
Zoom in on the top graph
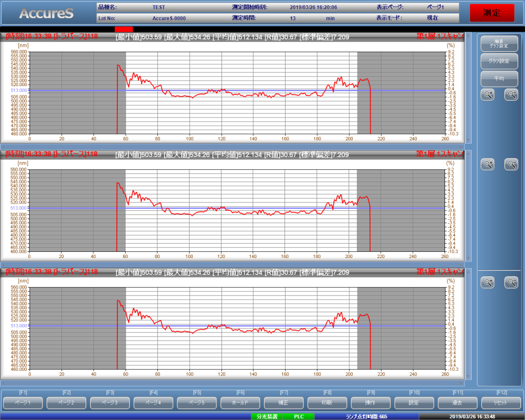488,95
